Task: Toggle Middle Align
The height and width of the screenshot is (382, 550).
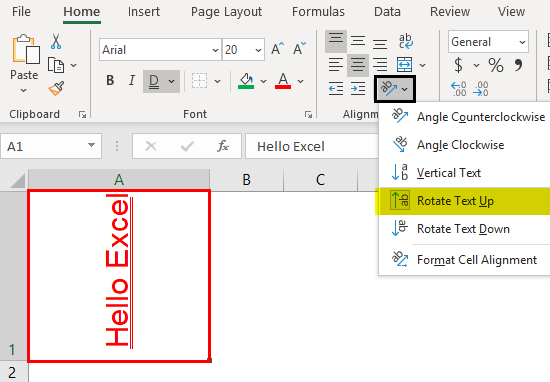Action: [358, 41]
